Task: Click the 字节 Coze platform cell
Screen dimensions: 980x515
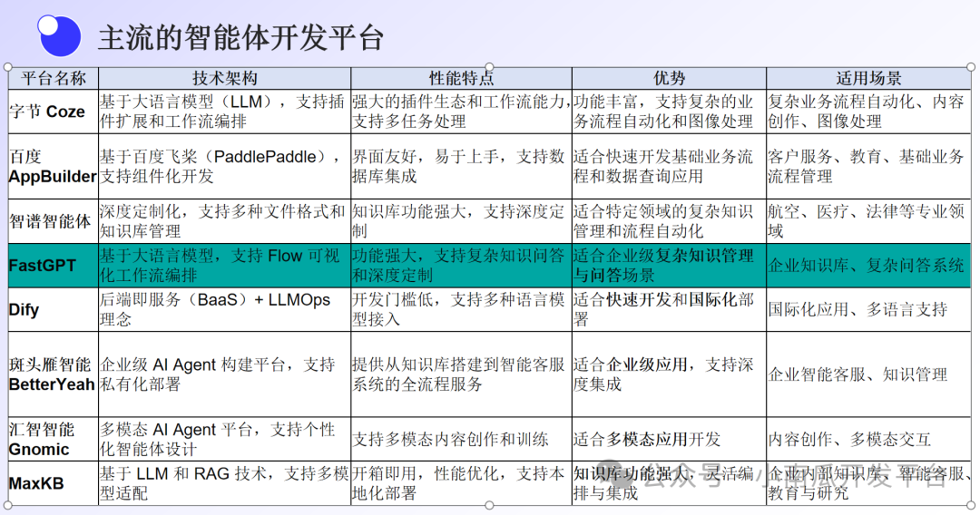Action: [54, 112]
